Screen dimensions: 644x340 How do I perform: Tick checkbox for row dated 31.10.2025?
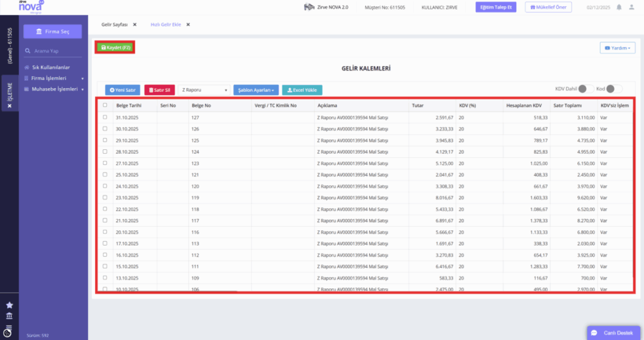point(105,117)
